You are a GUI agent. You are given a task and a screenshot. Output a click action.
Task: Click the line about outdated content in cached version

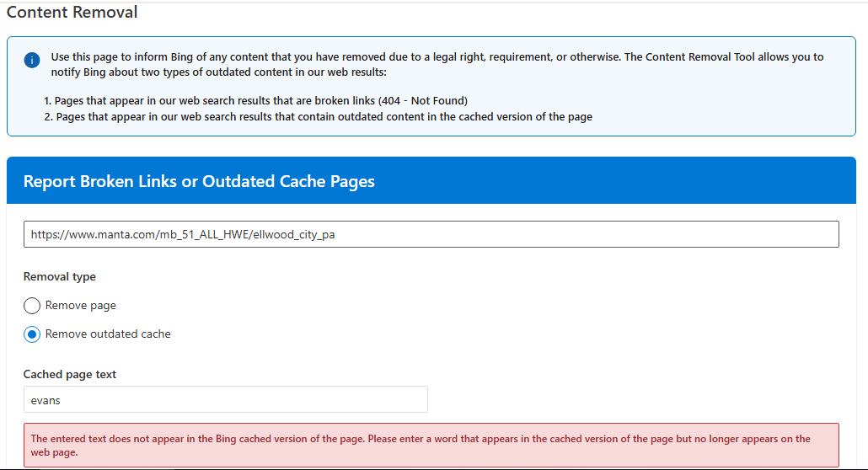click(319, 117)
